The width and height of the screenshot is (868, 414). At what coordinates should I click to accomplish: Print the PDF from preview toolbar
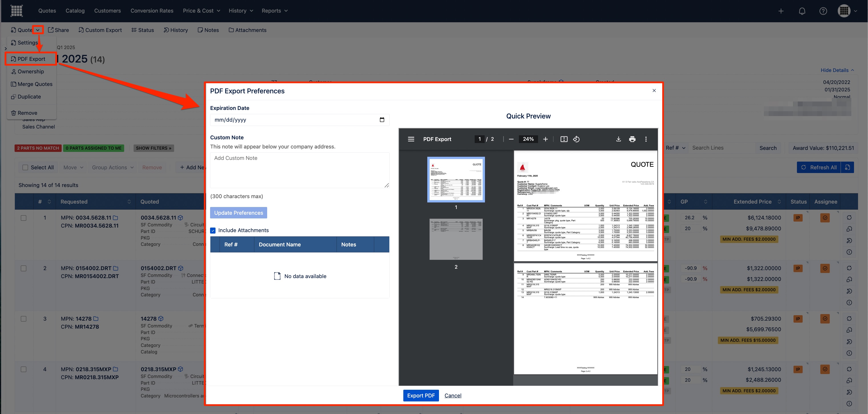click(632, 139)
